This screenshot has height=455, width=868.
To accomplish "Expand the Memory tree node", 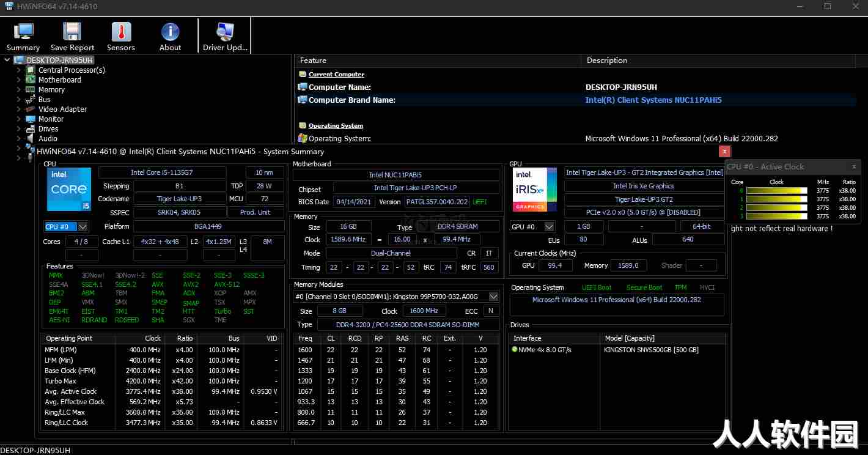I will (19, 90).
